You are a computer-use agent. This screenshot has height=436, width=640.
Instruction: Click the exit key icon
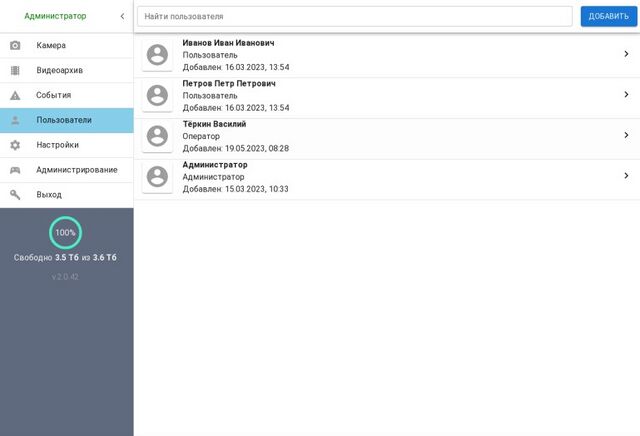(15, 195)
